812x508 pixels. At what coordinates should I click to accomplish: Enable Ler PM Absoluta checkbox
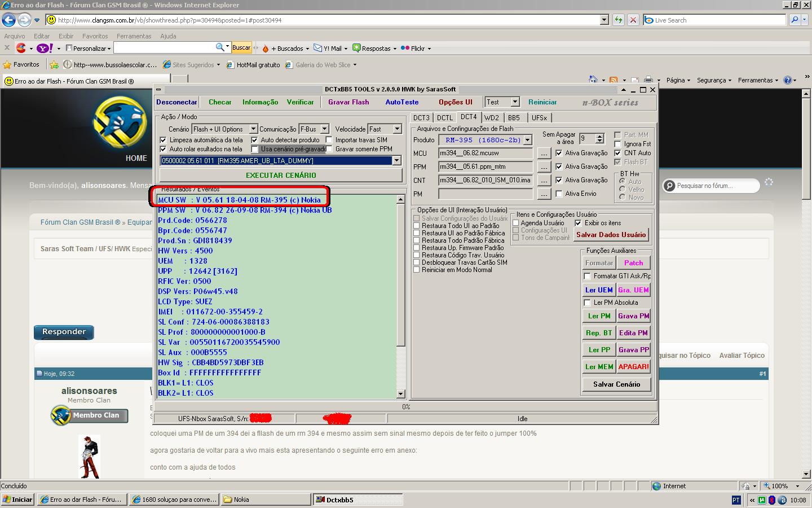click(x=587, y=303)
